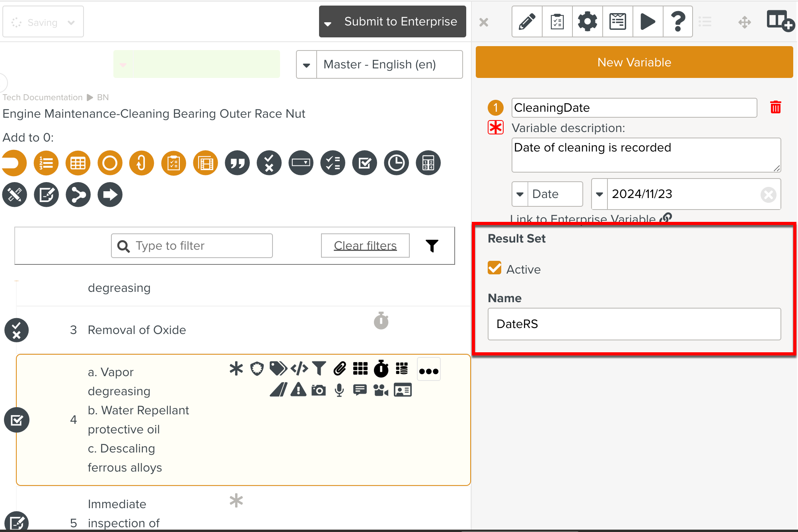The height and width of the screenshot is (532, 798).
Task: Open the Date variable type dropdown
Action: [520, 194]
